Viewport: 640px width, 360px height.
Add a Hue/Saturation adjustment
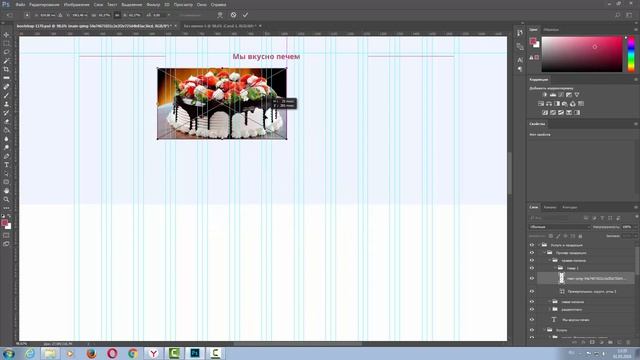click(x=541, y=104)
